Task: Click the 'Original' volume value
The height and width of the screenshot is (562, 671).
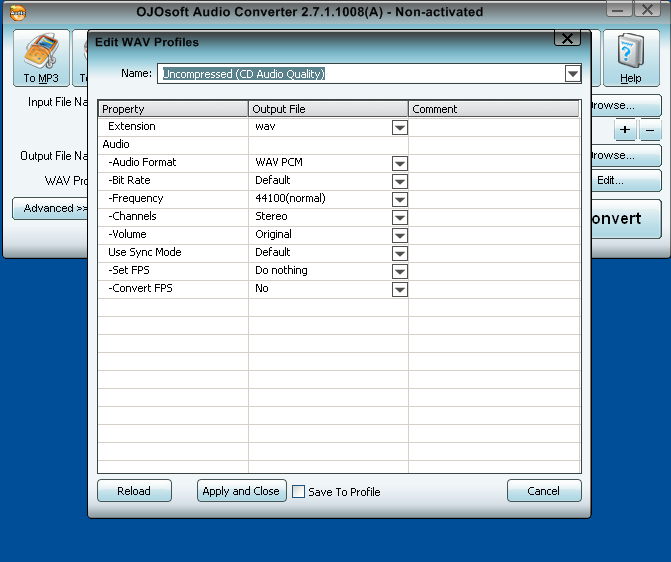Action: (x=273, y=235)
